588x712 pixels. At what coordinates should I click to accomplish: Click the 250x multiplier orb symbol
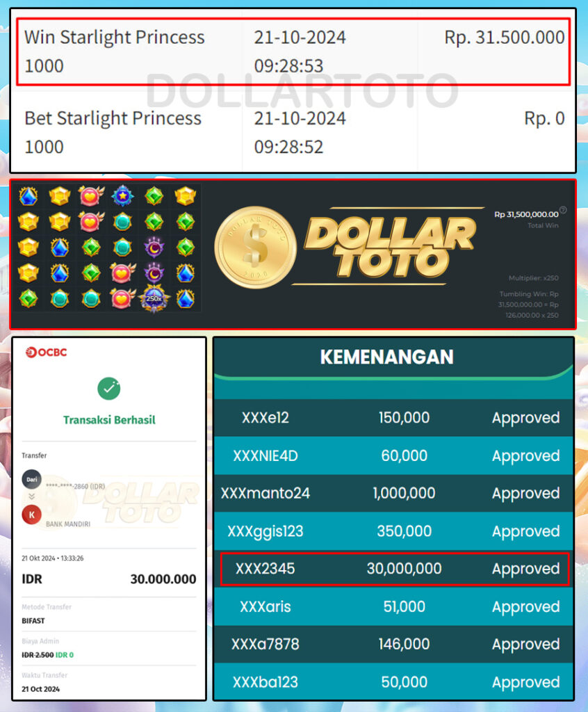pos(154,299)
